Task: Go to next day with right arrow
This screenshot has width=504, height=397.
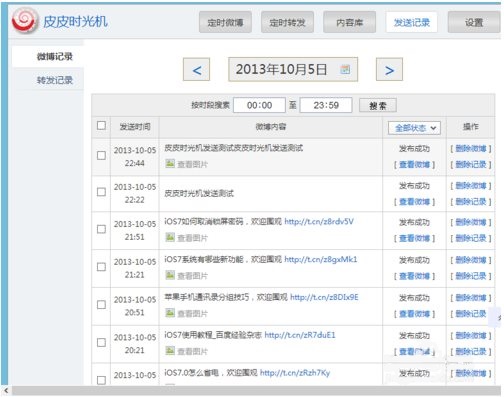Action: pyautogui.click(x=389, y=70)
